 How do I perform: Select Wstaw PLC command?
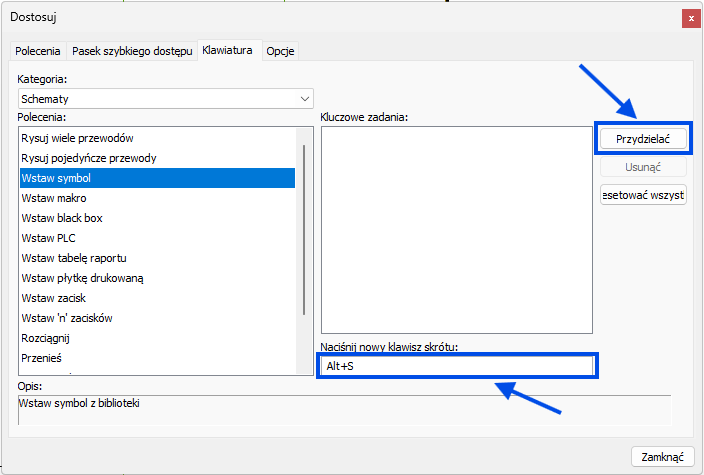pyautogui.click(x=48, y=238)
